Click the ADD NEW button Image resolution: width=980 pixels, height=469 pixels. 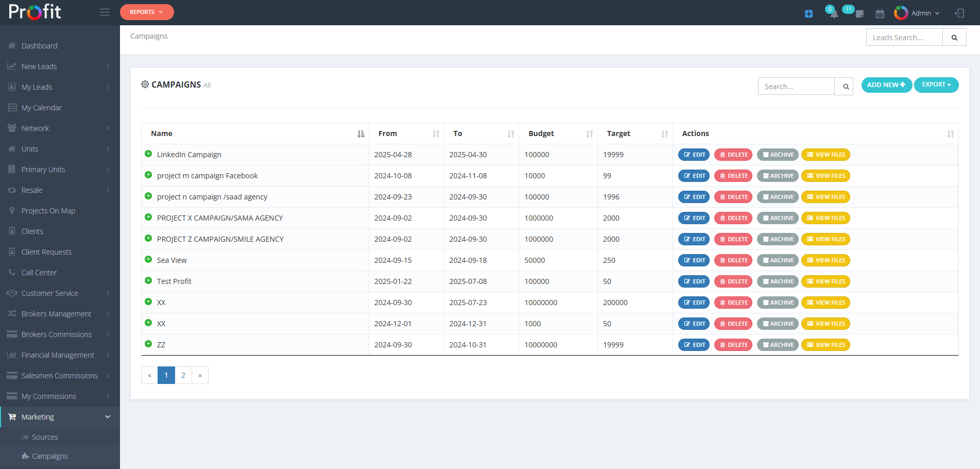[x=886, y=85]
